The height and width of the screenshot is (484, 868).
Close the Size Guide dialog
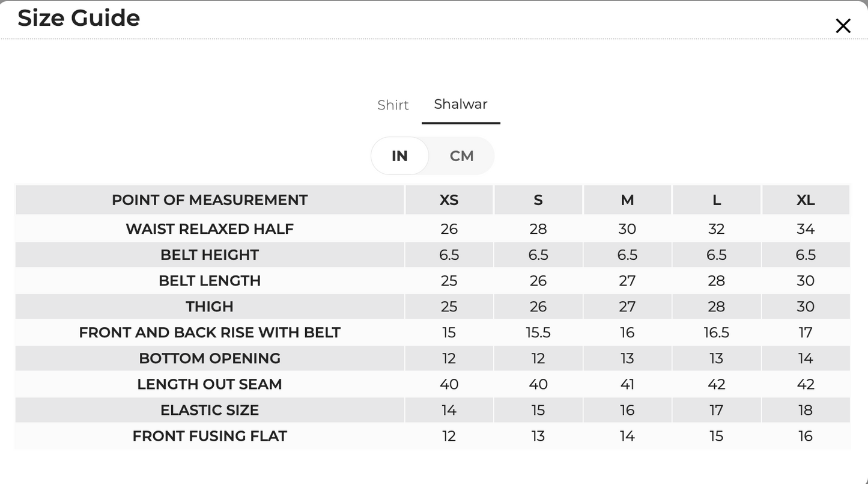(x=843, y=26)
